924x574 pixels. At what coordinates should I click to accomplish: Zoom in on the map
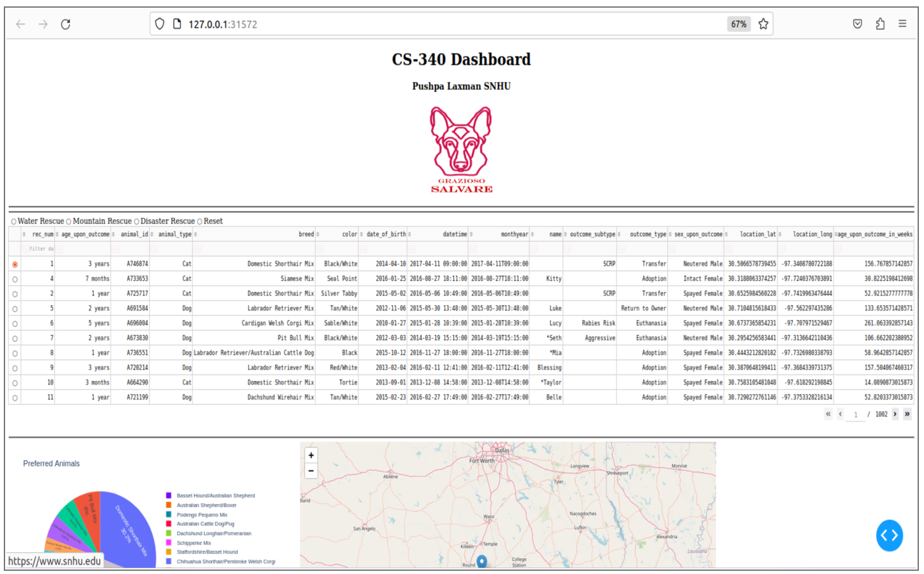coord(311,456)
